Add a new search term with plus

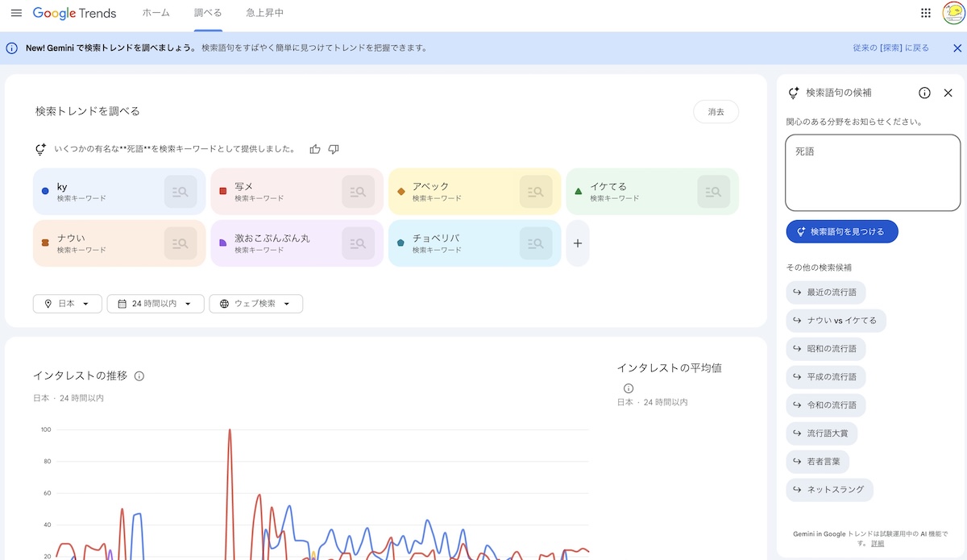click(x=577, y=243)
